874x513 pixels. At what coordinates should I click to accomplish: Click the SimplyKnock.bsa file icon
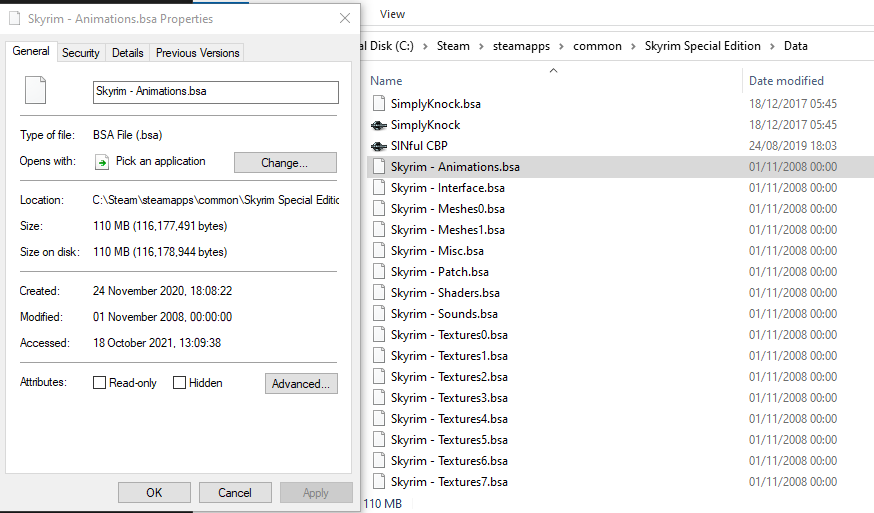point(379,103)
